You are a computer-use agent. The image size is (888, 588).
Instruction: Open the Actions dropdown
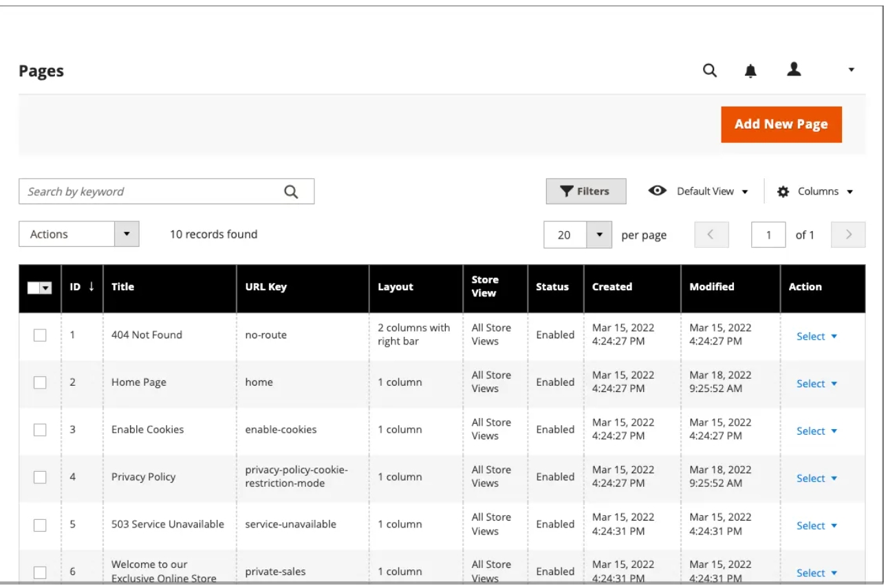click(79, 234)
